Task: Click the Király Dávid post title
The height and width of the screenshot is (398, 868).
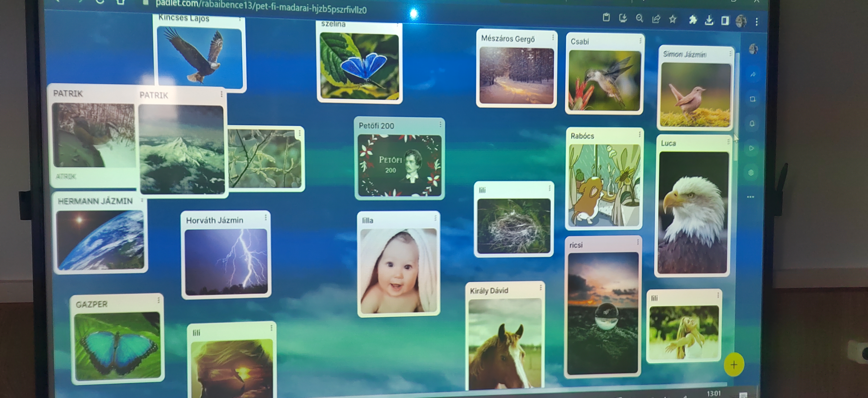Action: click(x=489, y=291)
